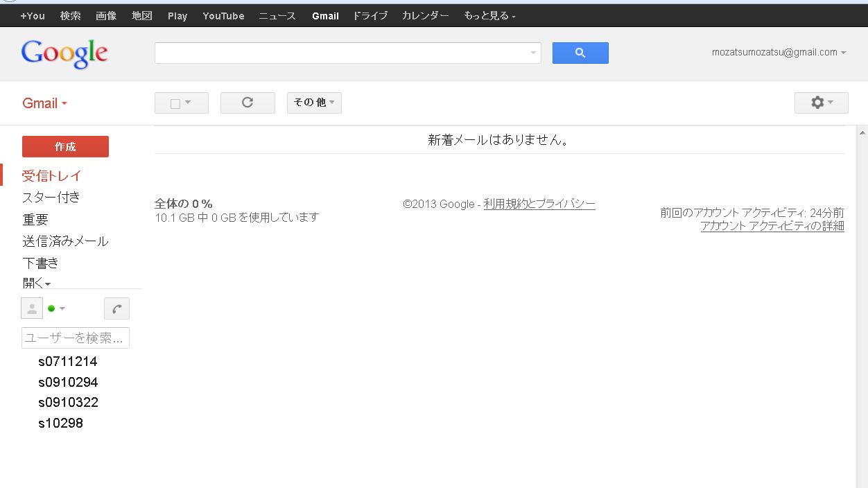Click the blue search magnifier button
Image resolution: width=868 pixels, height=488 pixels.
[x=580, y=53]
